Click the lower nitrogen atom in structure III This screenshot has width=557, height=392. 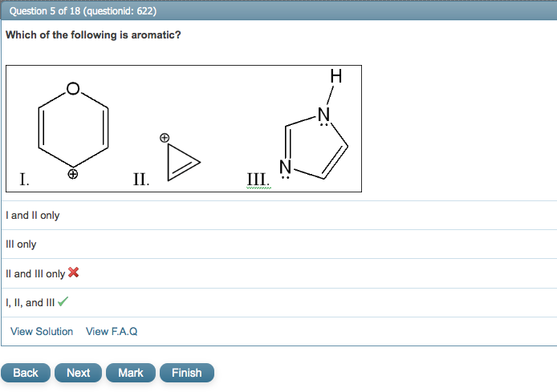[284, 167]
